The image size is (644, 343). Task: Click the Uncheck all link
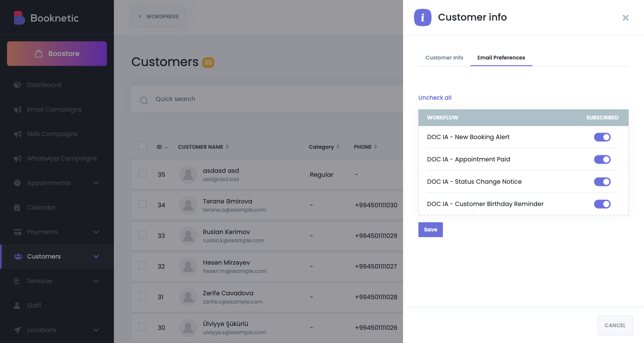click(435, 98)
